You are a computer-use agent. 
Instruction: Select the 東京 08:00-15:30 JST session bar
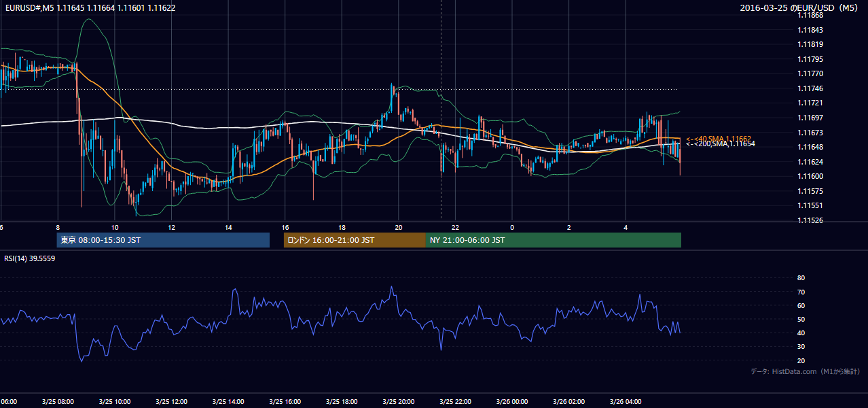163,240
